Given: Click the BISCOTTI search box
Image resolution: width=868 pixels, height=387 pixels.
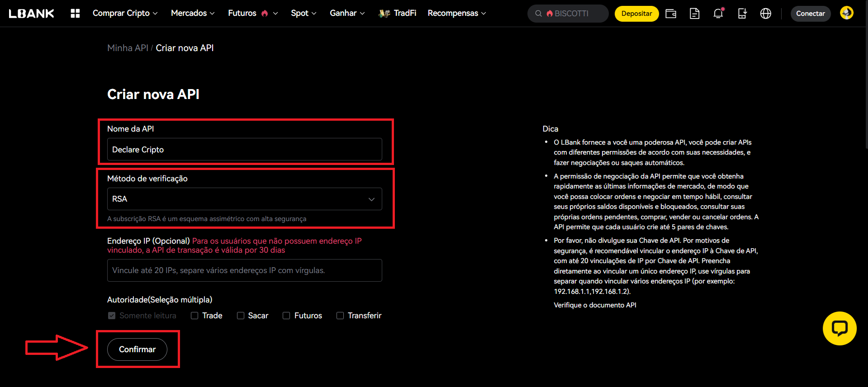Looking at the screenshot, I should (x=568, y=14).
